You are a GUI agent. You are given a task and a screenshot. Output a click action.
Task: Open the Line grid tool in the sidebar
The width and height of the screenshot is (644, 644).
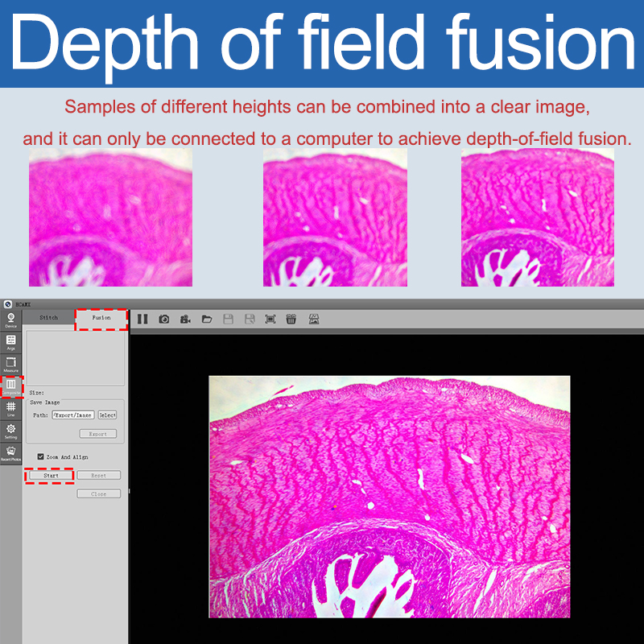tap(11, 410)
